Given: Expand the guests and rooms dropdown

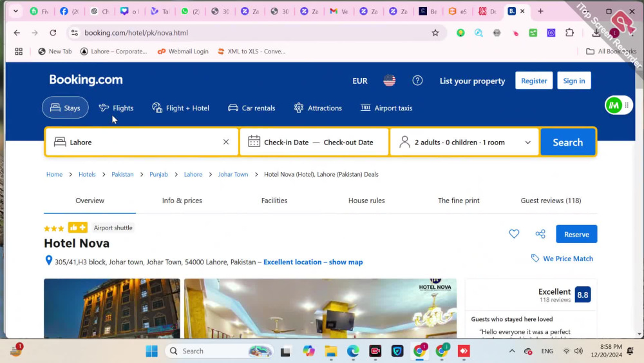Looking at the screenshot, I should tap(464, 142).
